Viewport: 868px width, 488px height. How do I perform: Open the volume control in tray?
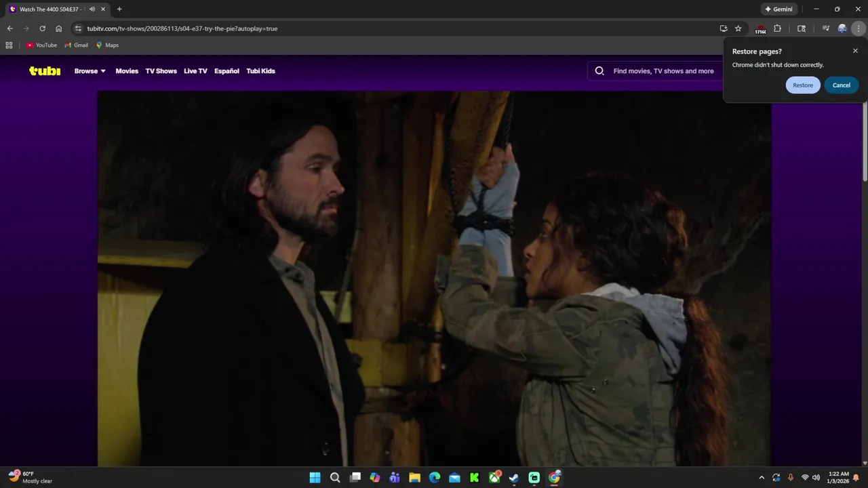click(x=816, y=478)
